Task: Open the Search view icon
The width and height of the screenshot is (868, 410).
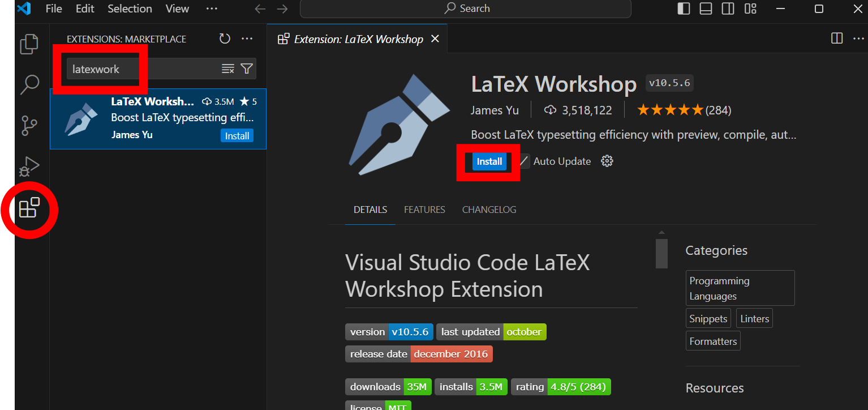Action: 29,84
